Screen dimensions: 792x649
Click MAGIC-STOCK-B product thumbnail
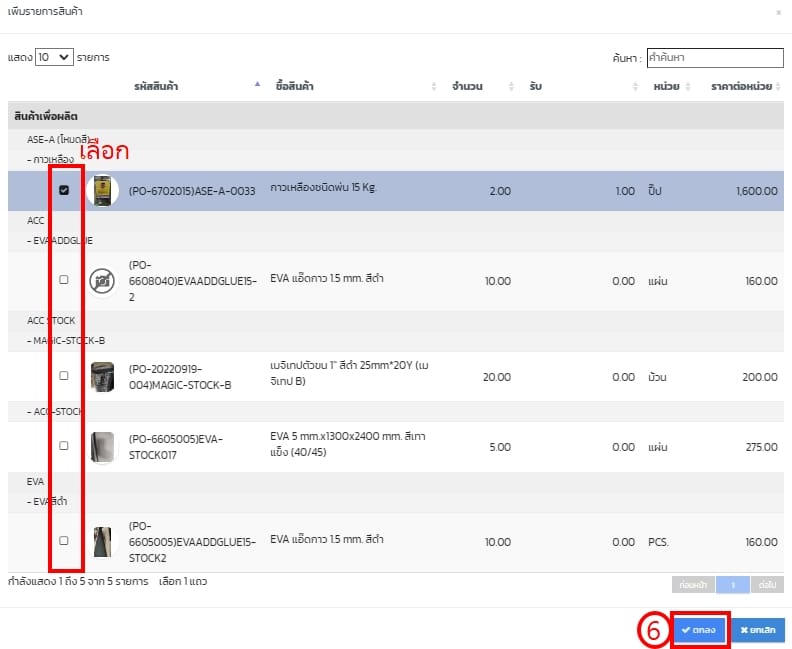coord(102,377)
